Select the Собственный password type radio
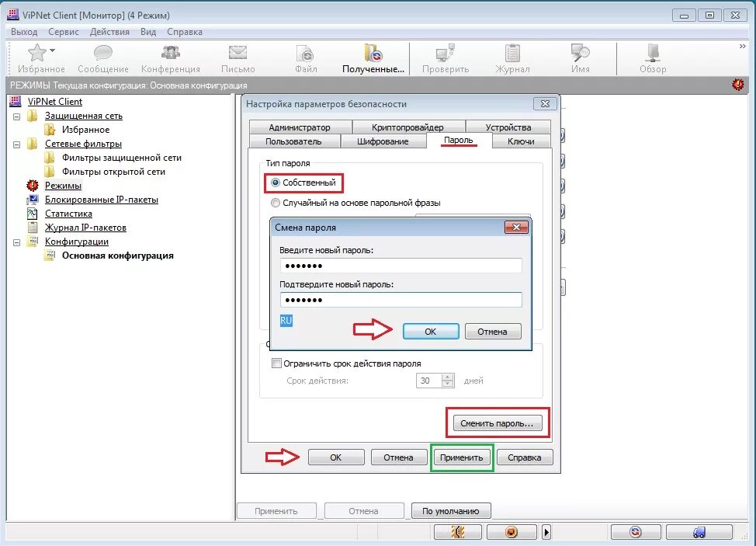 pyautogui.click(x=276, y=183)
